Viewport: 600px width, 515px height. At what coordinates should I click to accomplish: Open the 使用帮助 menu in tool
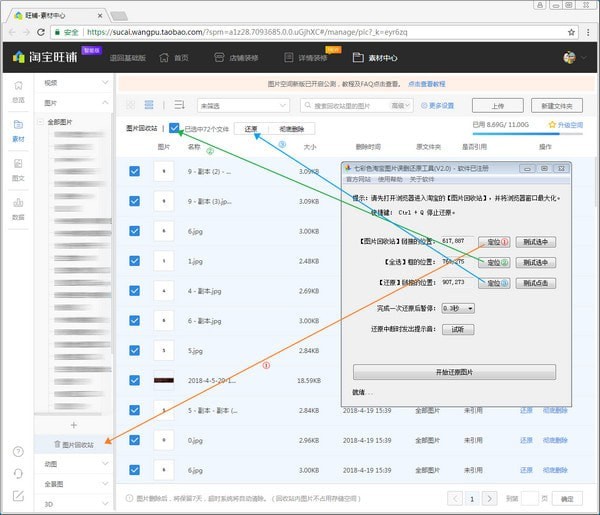click(x=390, y=179)
